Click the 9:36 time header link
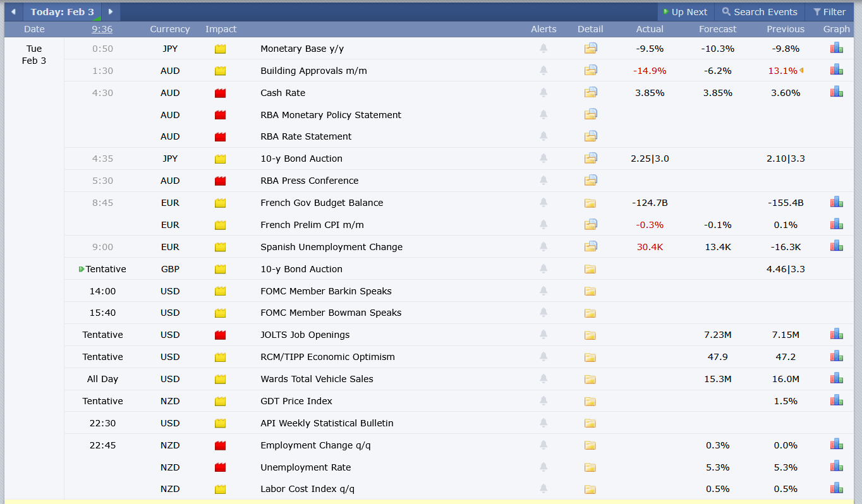862x504 pixels. 102,29
